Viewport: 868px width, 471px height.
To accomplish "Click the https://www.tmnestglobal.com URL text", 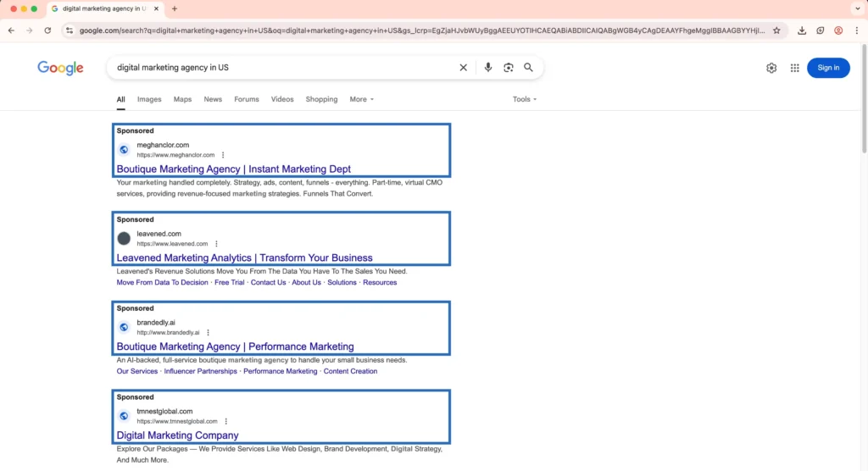I will click(x=177, y=421).
